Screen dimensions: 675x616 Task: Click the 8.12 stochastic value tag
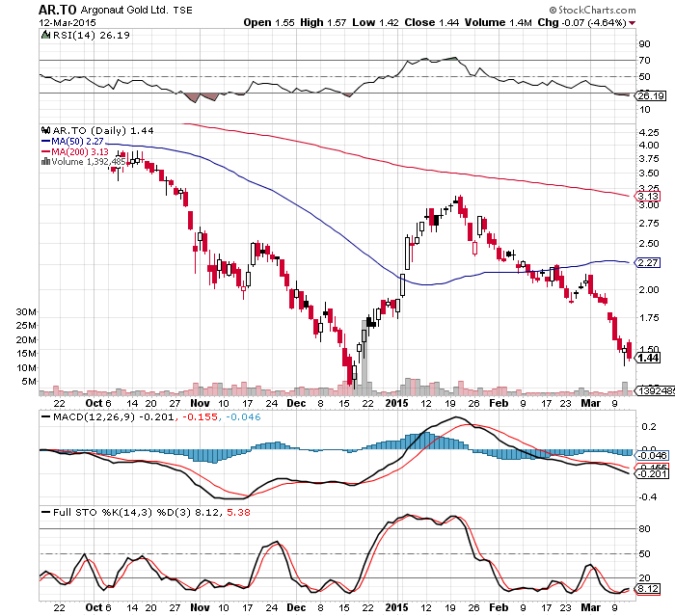click(648, 588)
